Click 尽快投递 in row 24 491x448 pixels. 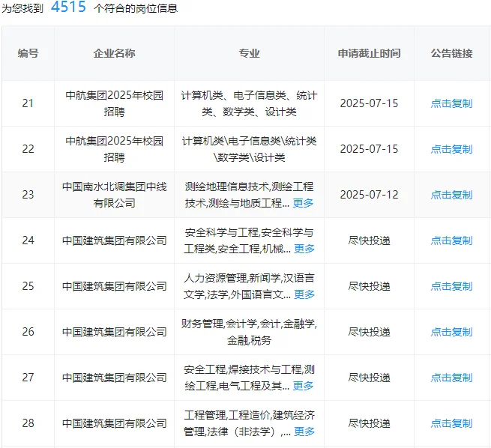coord(370,240)
